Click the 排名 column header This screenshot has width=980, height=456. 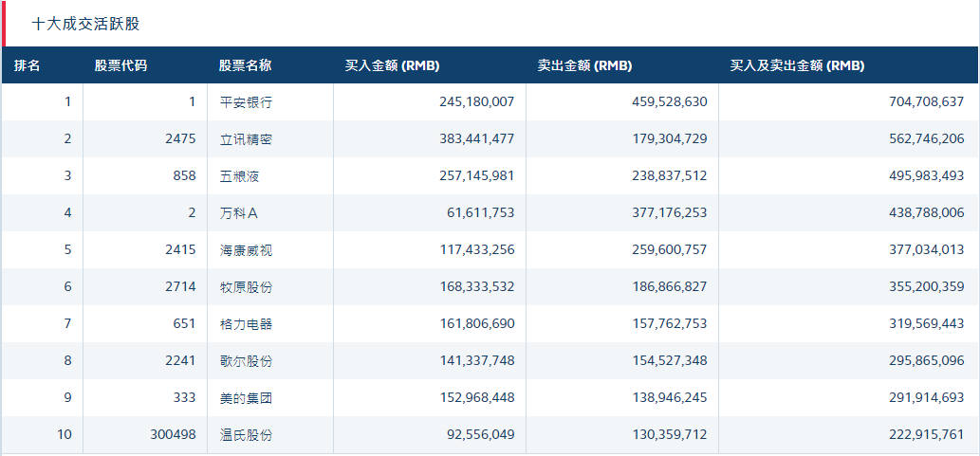pyautogui.click(x=27, y=65)
